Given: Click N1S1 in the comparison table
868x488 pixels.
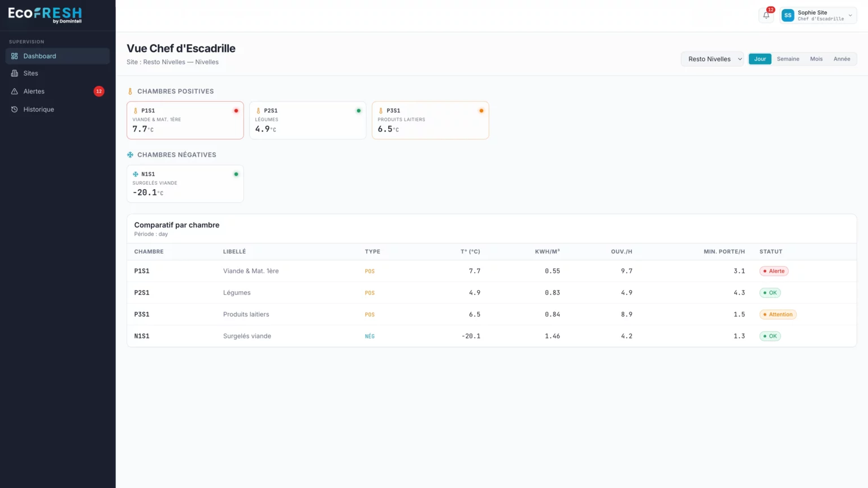Looking at the screenshot, I should pyautogui.click(x=142, y=336).
